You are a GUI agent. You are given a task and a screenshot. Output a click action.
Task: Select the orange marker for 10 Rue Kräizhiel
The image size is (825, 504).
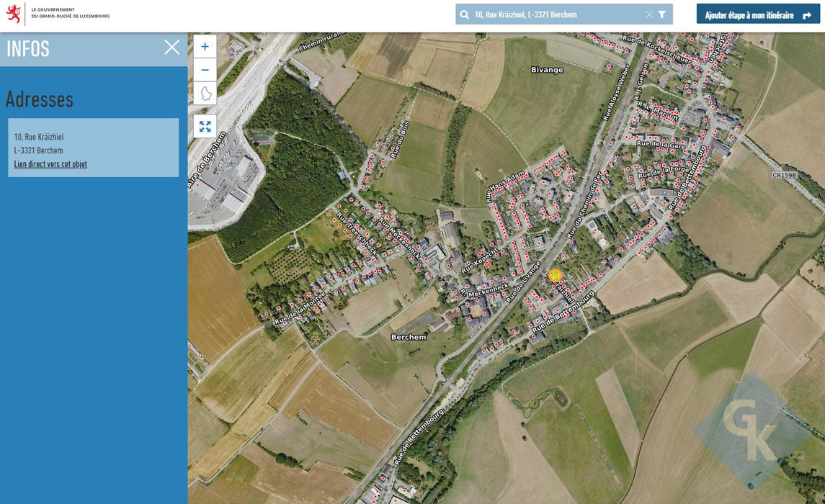tap(556, 276)
